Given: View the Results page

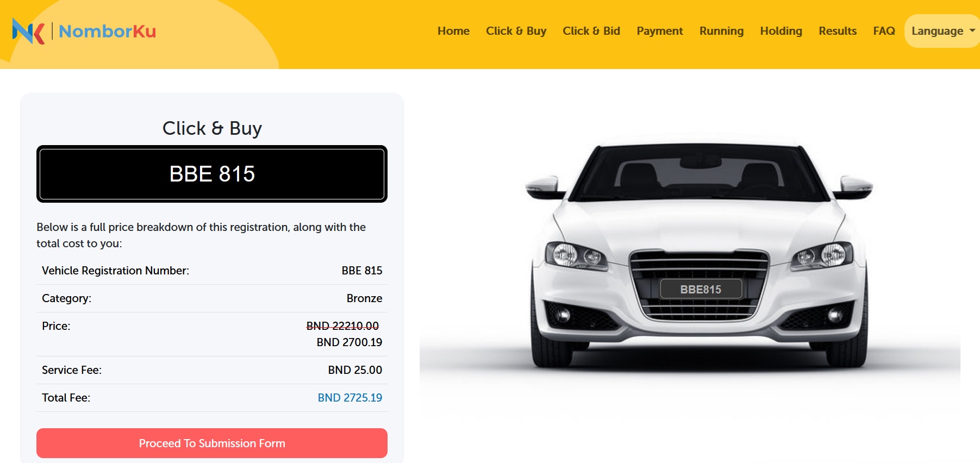Looking at the screenshot, I should [838, 31].
